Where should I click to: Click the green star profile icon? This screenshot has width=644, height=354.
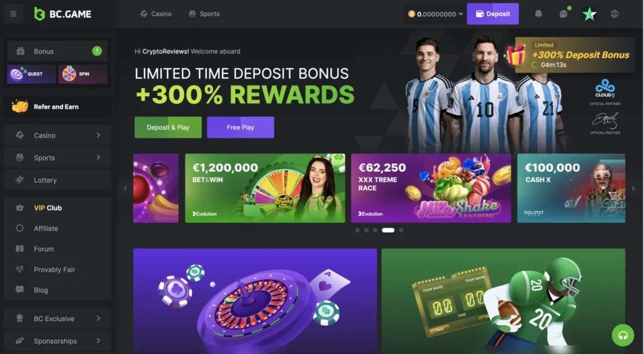point(589,14)
